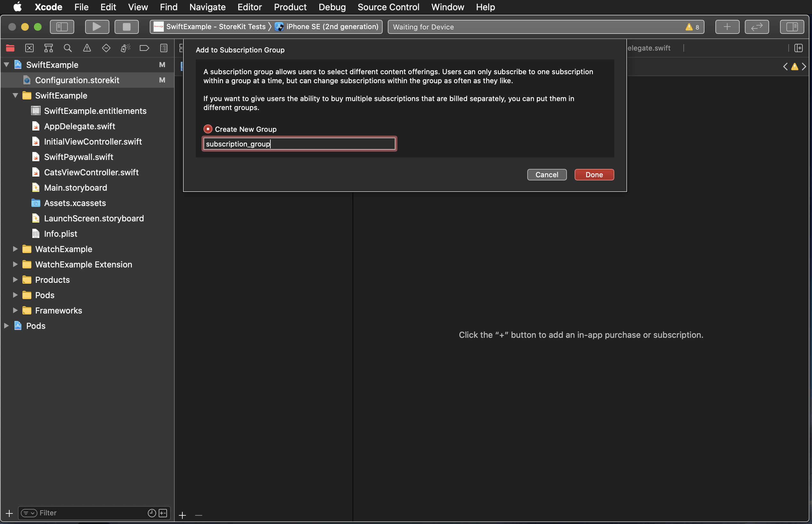The image size is (812, 524).
Task: Toggle the navigator panel visibility
Action: click(62, 27)
